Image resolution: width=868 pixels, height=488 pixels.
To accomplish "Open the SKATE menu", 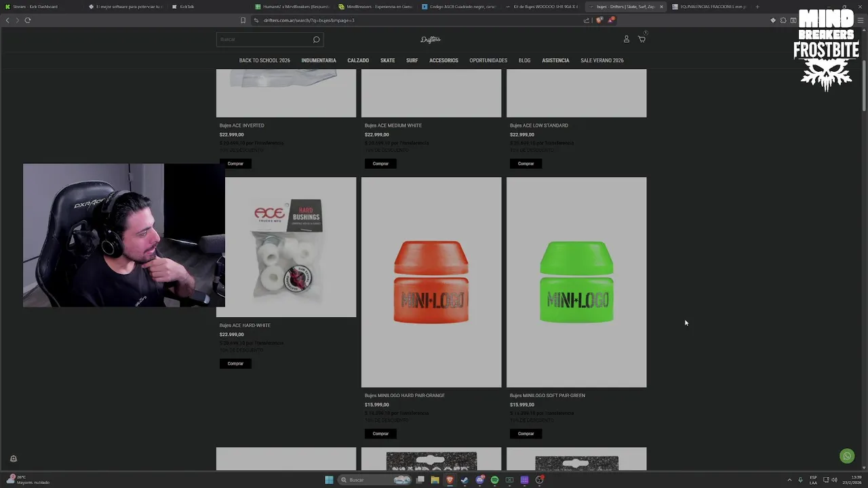I will click(x=387, y=60).
